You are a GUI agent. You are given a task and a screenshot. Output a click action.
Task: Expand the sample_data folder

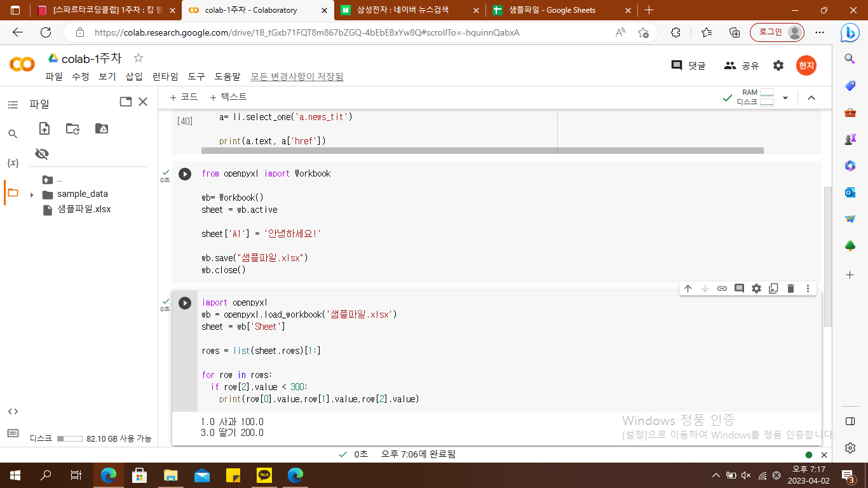(x=32, y=194)
